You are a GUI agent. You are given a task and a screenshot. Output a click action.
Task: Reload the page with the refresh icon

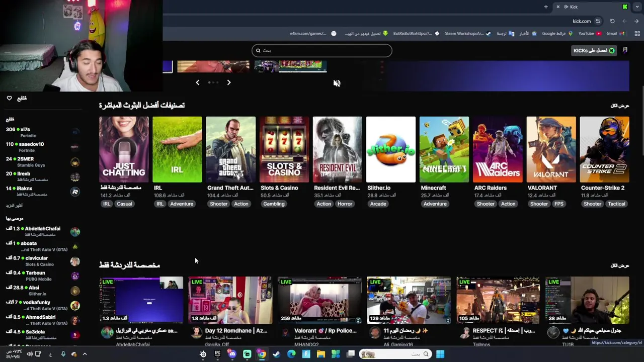click(x=612, y=21)
